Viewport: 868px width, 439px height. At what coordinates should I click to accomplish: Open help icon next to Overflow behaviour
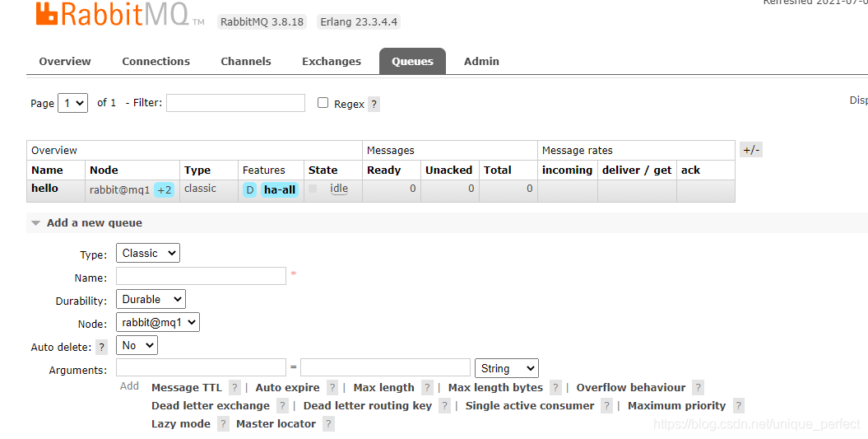[x=699, y=388]
